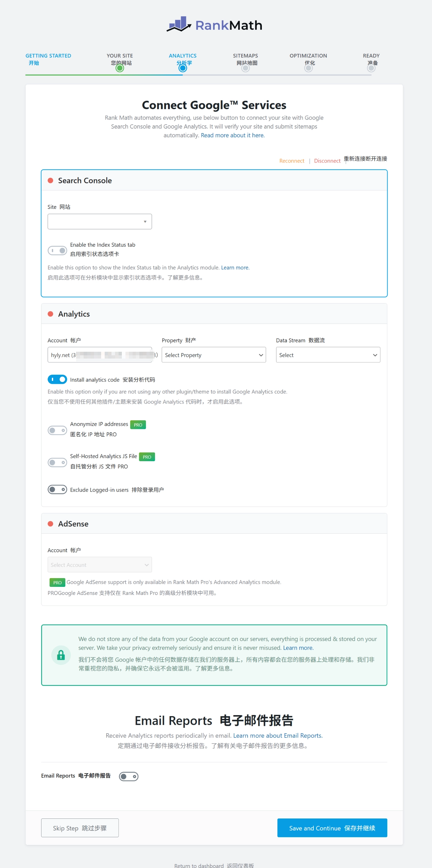Open the Data Stream dropdown
Viewport: 432px width, 868px height.
click(328, 355)
